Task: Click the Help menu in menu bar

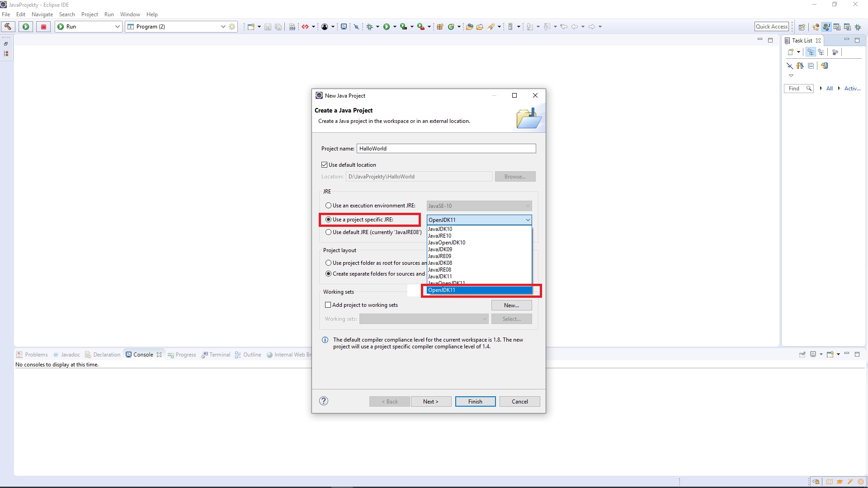Action: [x=151, y=14]
